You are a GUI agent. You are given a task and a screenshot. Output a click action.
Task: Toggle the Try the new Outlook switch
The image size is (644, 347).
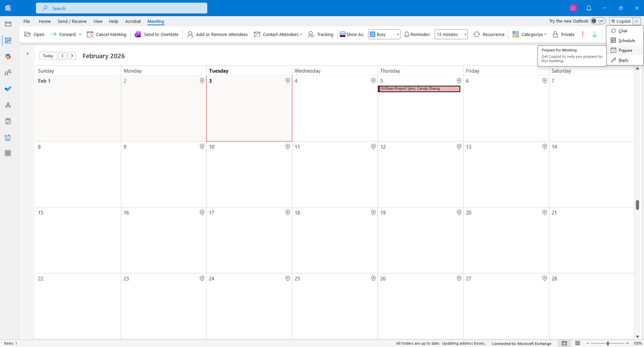pyautogui.click(x=598, y=21)
